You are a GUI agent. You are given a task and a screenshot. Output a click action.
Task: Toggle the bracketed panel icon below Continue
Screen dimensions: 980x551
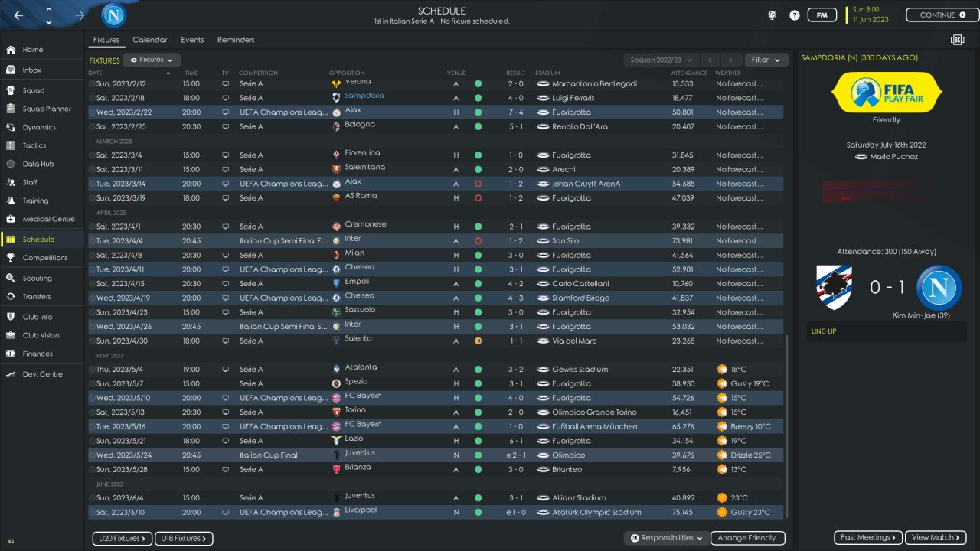pos(957,40)
